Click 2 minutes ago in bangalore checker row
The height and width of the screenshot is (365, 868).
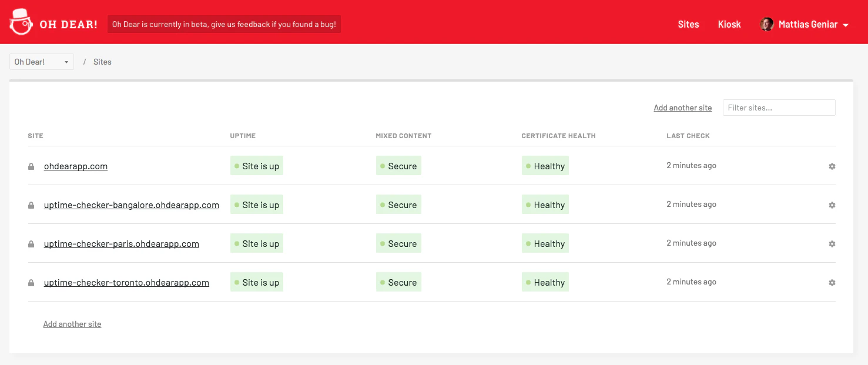[x=691, y=205]
